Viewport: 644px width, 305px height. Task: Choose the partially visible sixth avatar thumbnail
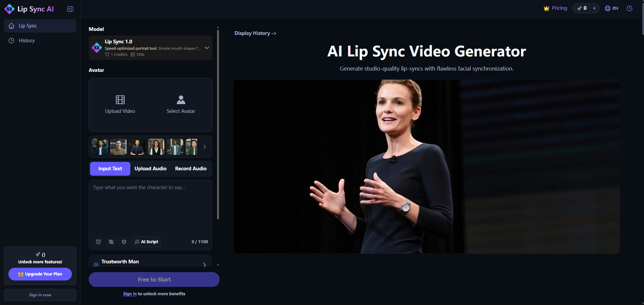pos(191,147)
